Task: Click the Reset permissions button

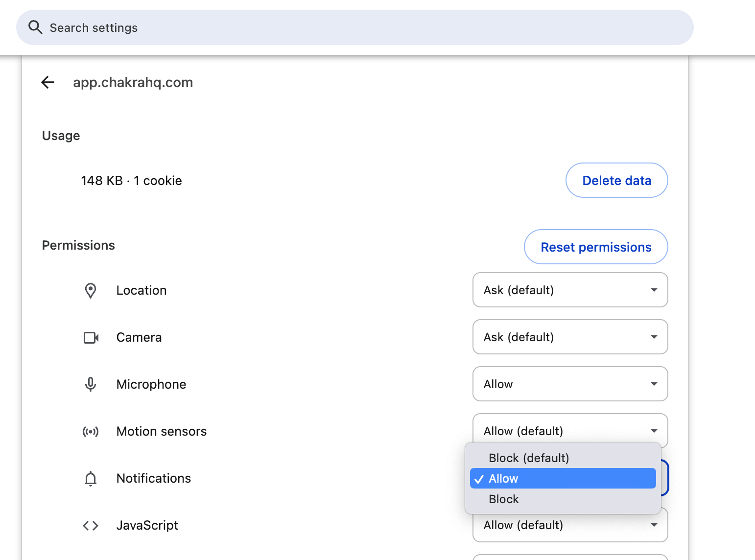Action: [595, 247]
